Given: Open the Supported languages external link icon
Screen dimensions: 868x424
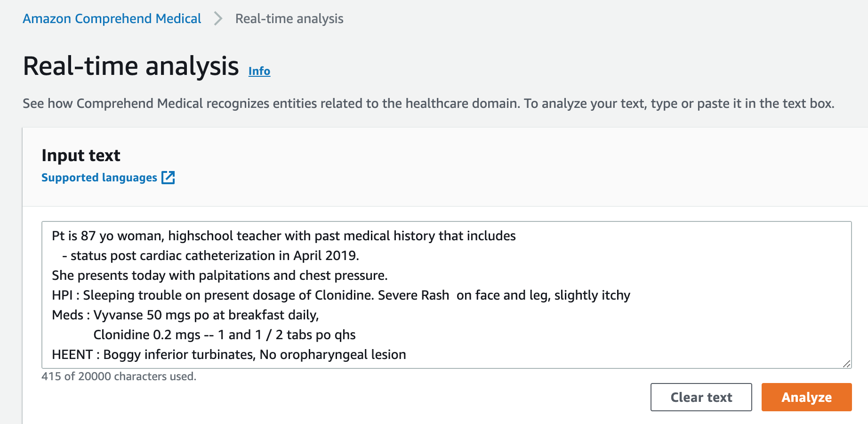Looking at the screenshot, I should tap(169, 177).
